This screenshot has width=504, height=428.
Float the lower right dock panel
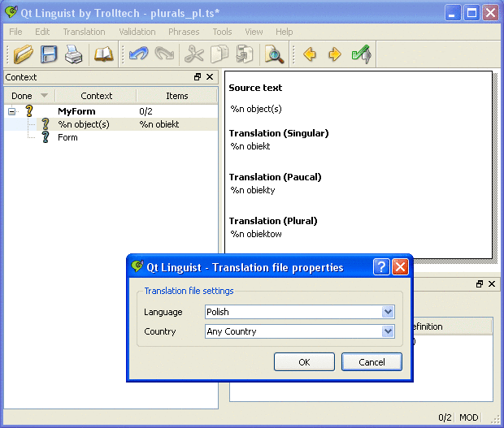(480, 283)
